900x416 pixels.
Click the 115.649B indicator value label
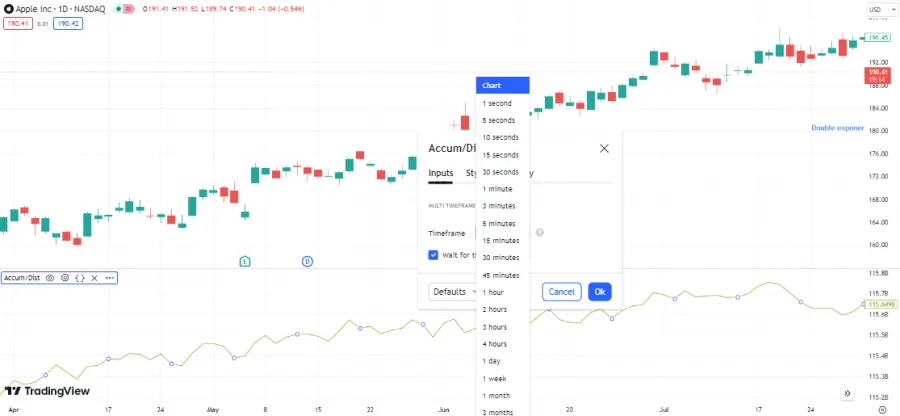point(880,304)
